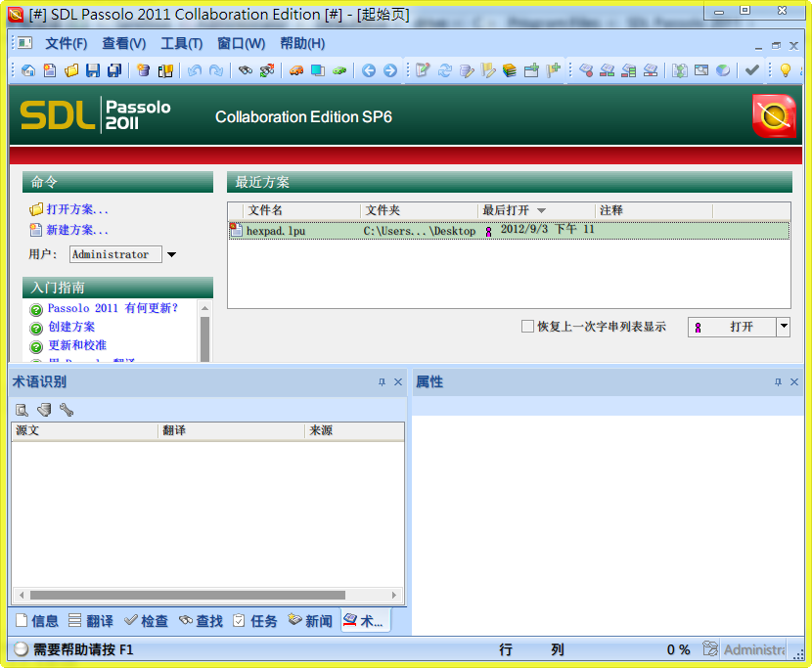Open the 窗口(W) menu

[241, 43]
